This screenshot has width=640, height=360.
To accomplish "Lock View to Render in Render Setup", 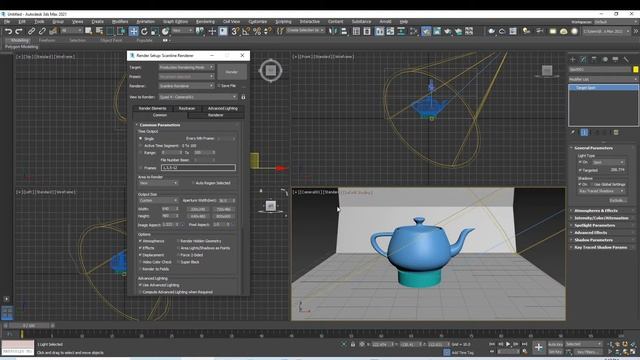I will coord(243,97).
